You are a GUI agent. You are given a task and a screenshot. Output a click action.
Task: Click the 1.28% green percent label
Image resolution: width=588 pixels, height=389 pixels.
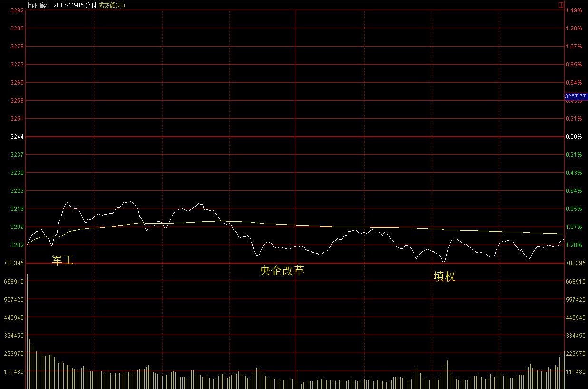click(x=574, y=245)
